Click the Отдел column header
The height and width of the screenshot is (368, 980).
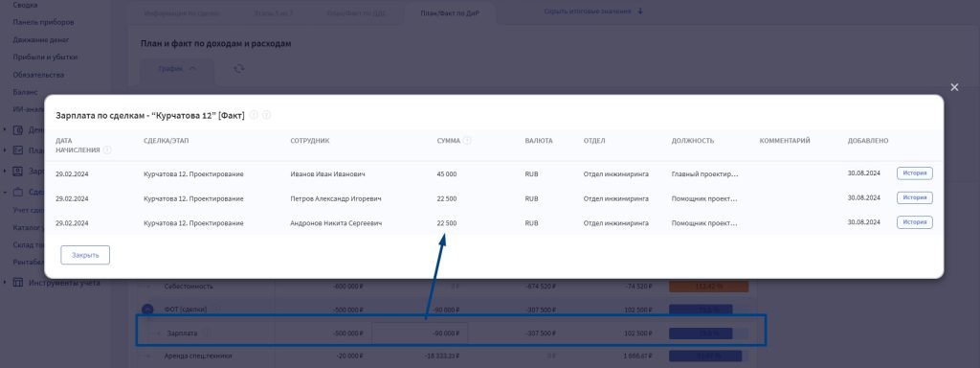(593, 142)
